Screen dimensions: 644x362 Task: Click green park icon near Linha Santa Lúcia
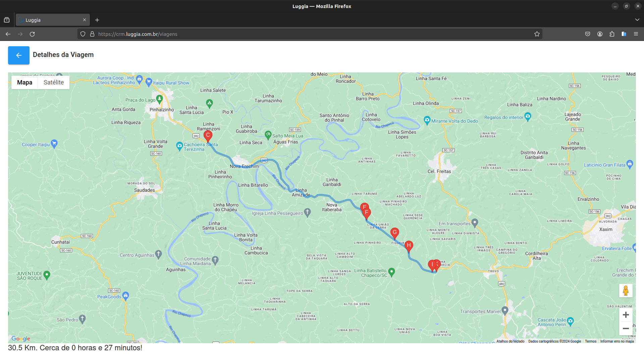point(209,103)
